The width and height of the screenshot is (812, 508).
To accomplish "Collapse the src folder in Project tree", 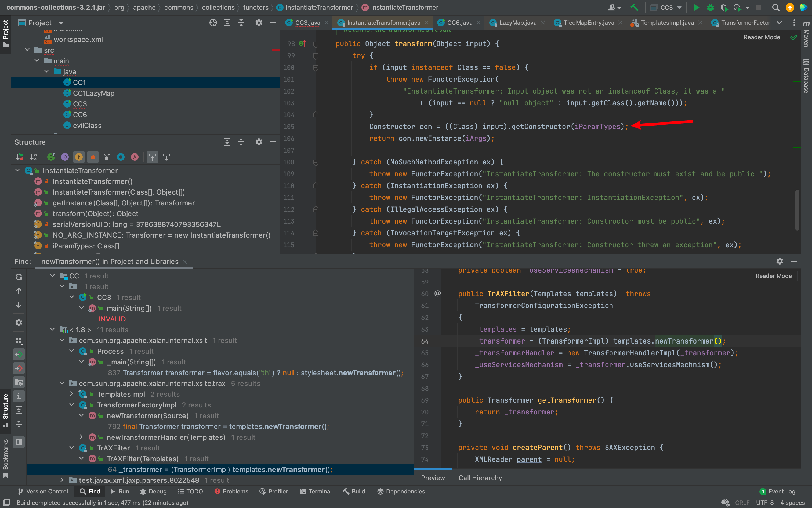I will [x=27, y=50].
